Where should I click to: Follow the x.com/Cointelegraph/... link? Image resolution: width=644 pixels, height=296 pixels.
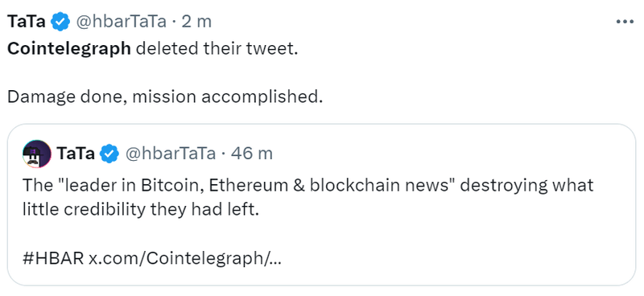[x=185, y=260]
